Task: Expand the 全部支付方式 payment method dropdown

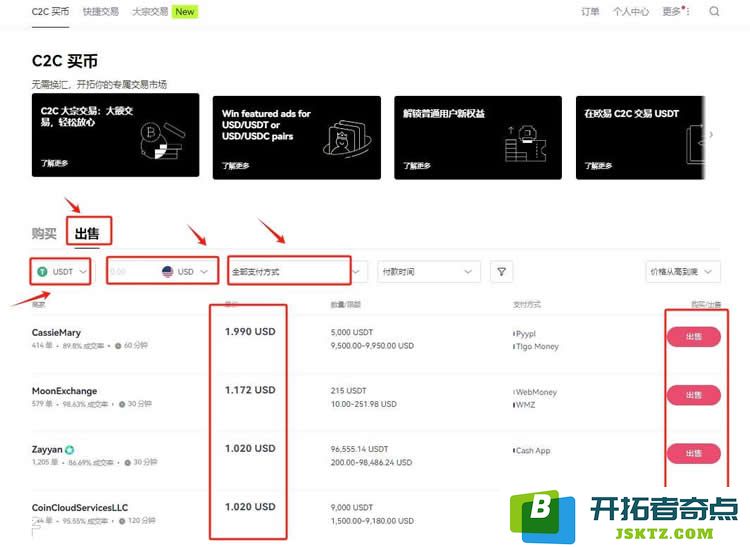Action: [x=297, y=272]
